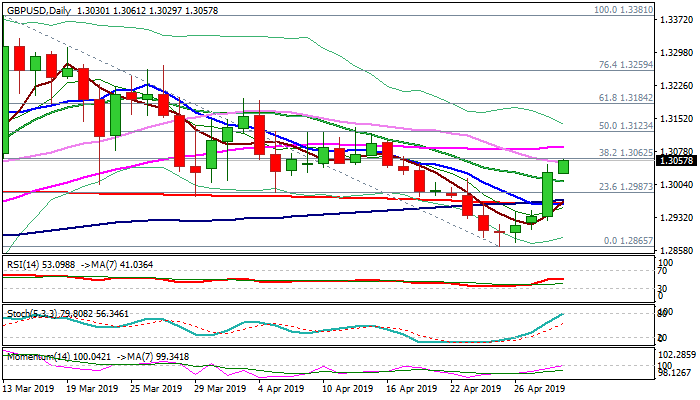Click the 100.0 1.33810 Fibonacci label
Screen dimensions: 700x400
click(x=623, y=10)
